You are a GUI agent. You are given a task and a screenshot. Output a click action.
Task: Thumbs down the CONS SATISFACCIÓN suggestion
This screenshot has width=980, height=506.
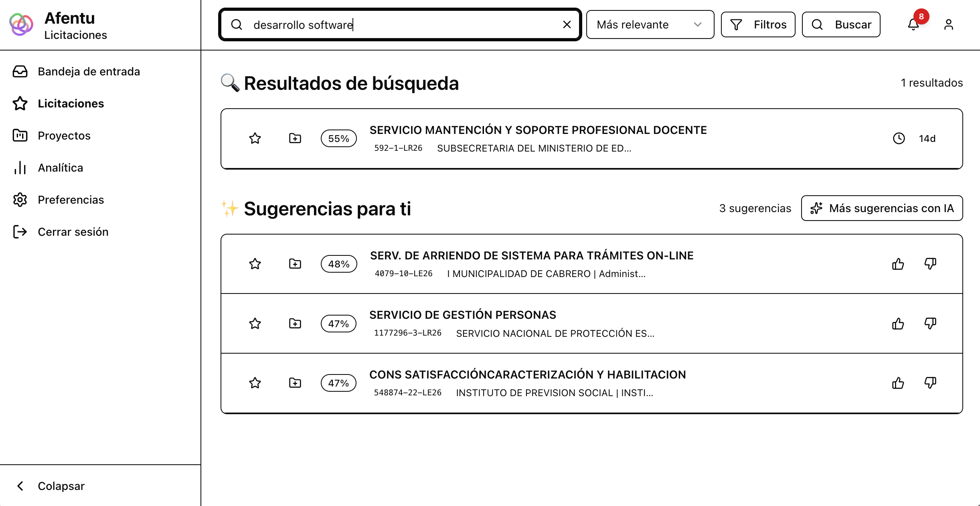931,383
